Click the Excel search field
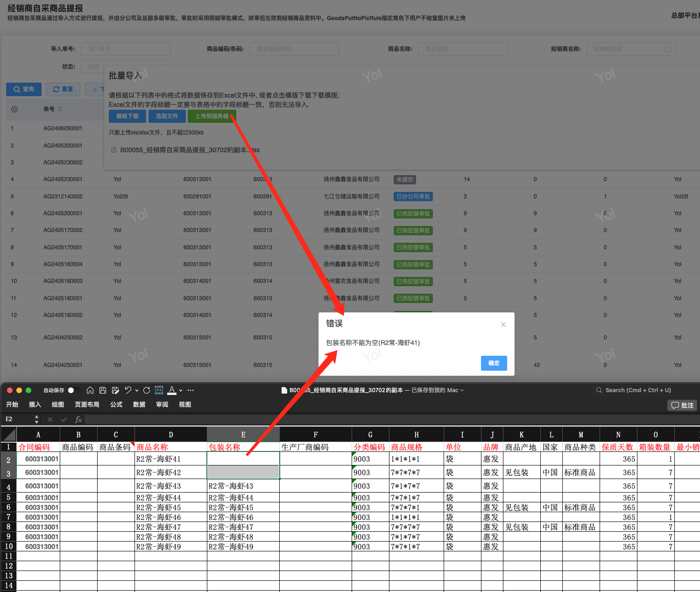The image size is (700, 592). tap(644, 390)
